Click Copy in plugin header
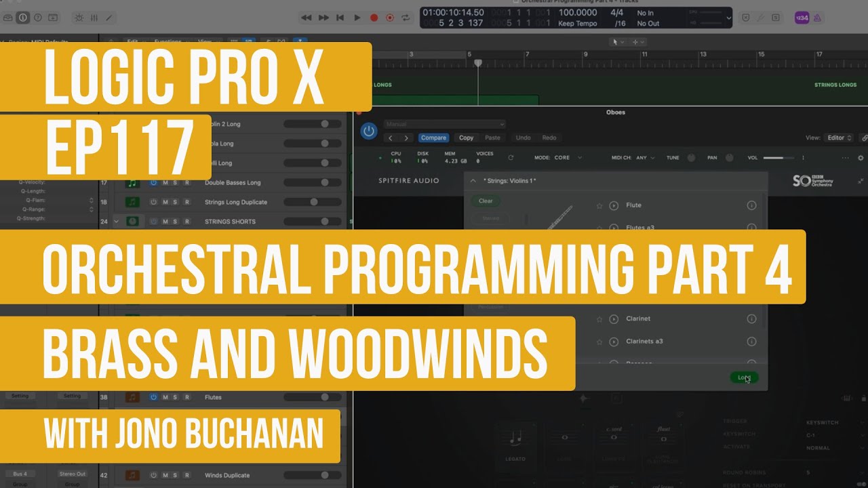The width and height of the screenshot is (868, 488). (x=467, y=138)
